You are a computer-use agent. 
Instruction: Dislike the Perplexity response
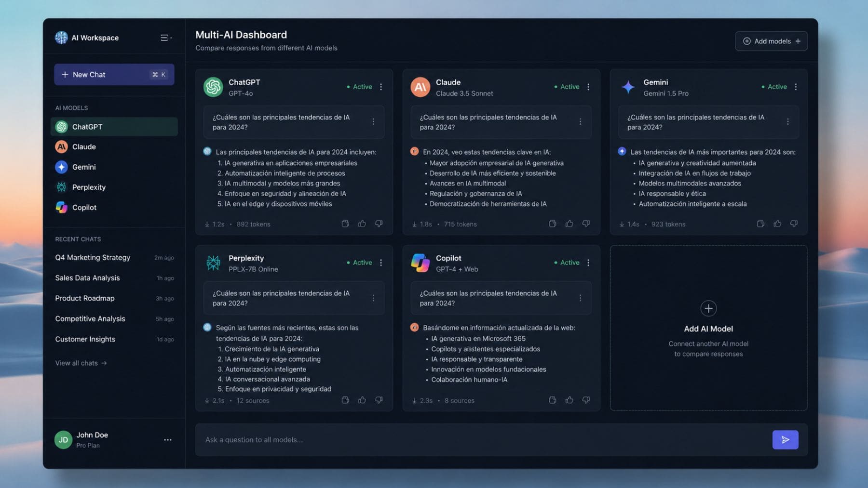(x=379, y=400)
